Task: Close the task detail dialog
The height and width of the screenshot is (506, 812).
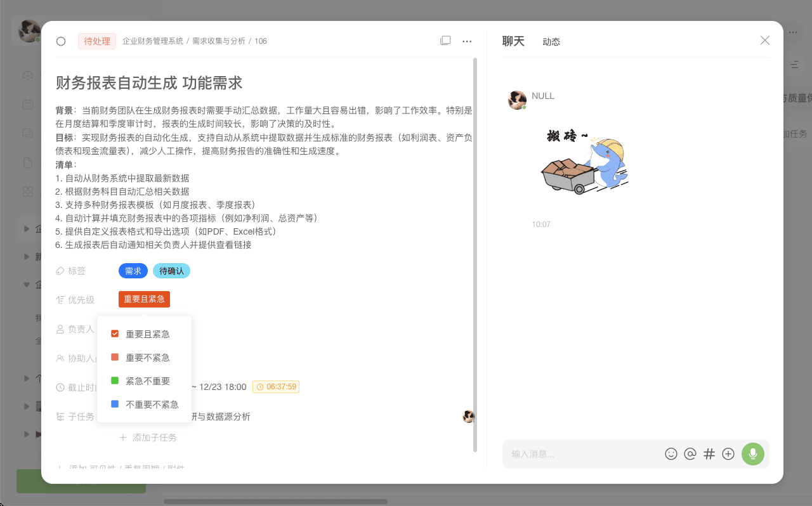Action: (x=765, y=41)
